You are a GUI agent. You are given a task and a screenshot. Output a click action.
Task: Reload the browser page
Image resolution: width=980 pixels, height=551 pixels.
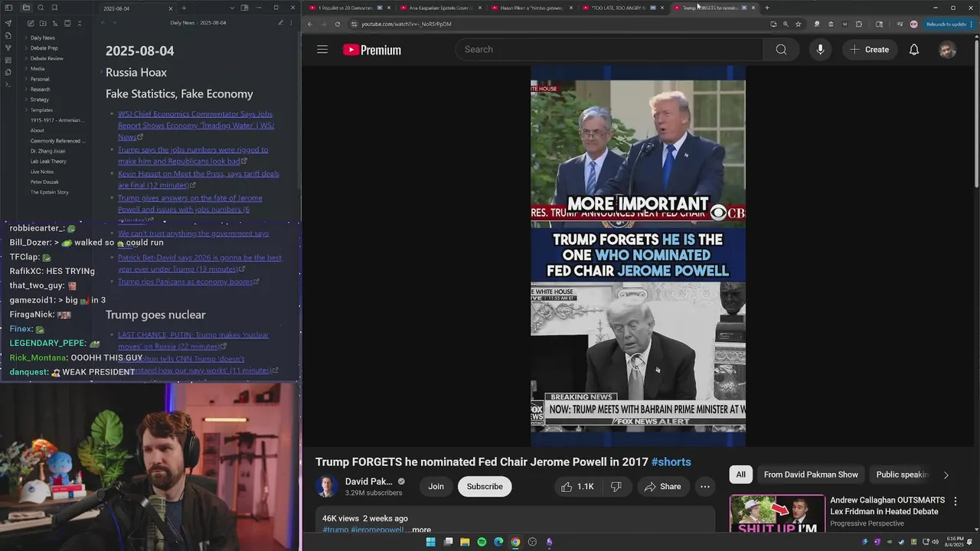(x=338, y=24)
